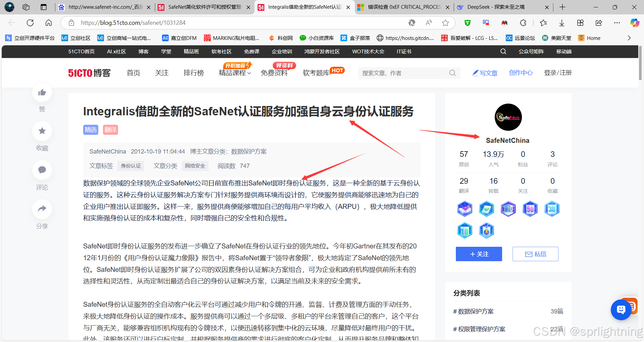Click 51CTO博客 logo

pyautogui.click(x=89, y=73)
